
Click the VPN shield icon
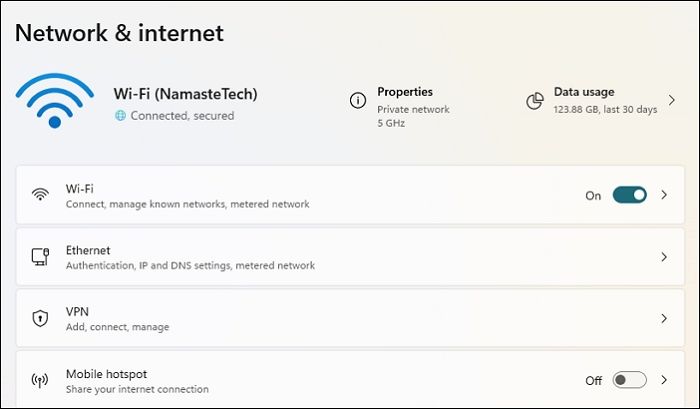click(40, 319)
